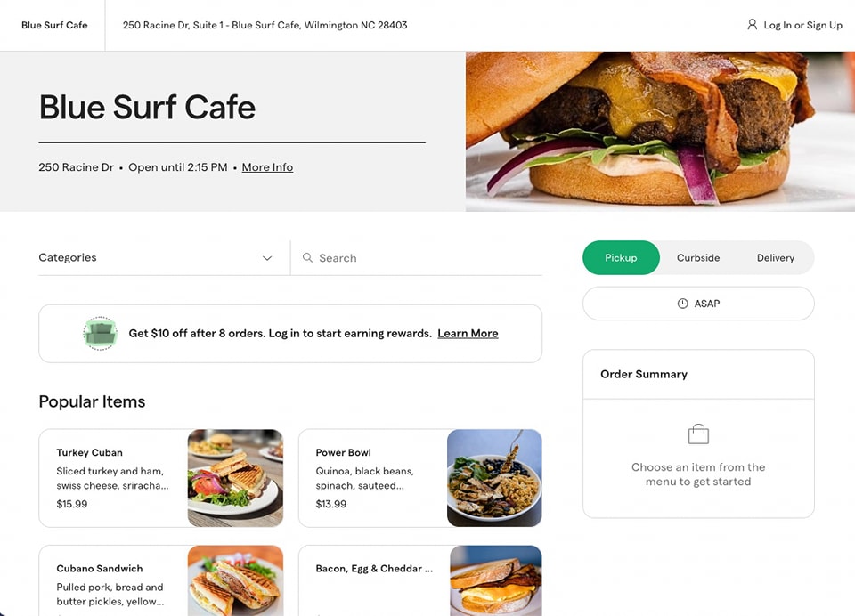This screenshot has width=855, height=616.
Task: Switch to the Curbside order option
Action: pos(698,258)
